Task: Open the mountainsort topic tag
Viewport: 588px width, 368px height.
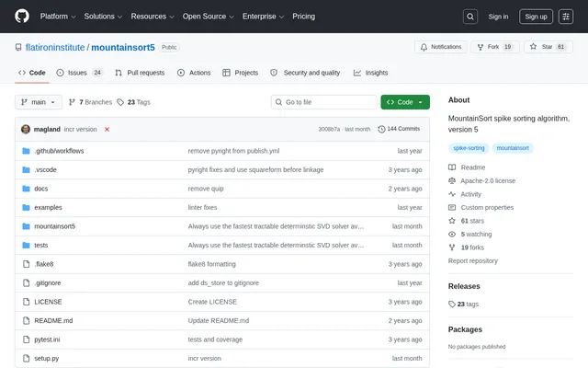Action: tap(513, 148)
